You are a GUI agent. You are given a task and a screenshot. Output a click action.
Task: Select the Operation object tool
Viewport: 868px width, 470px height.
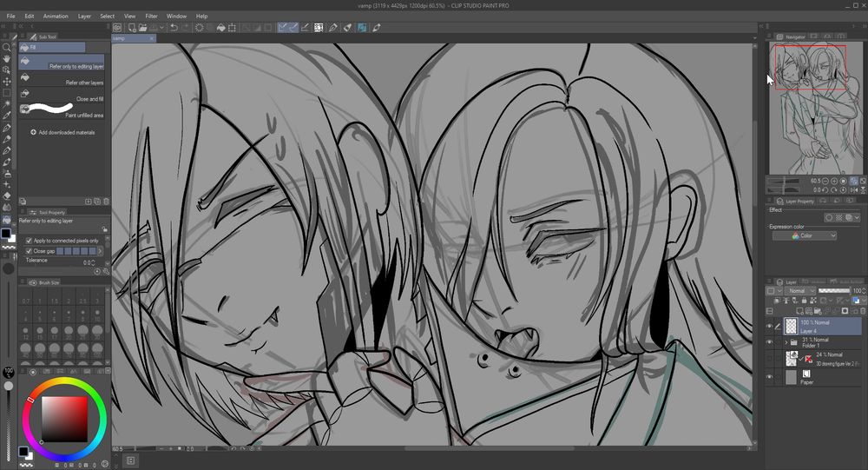pyautogui.click(x=7, y=70)
